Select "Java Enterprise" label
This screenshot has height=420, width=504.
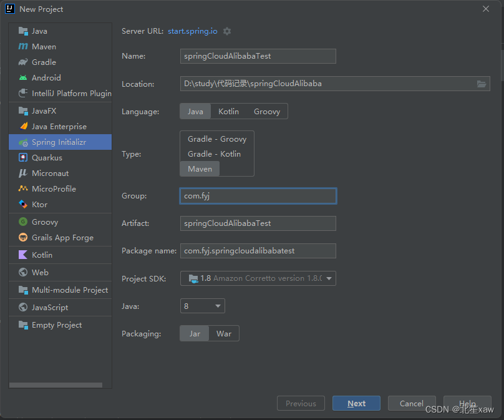click(59, 127)
